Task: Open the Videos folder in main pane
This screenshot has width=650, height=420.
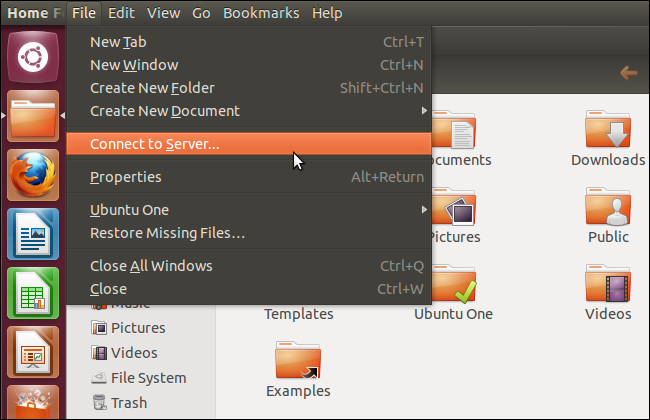Action: coord(608,293)
